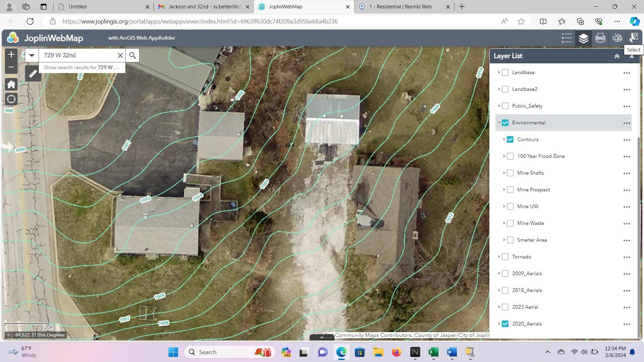The image size is (644, 362).
Task: Click the map Home extent button
Action: [11, 84]
